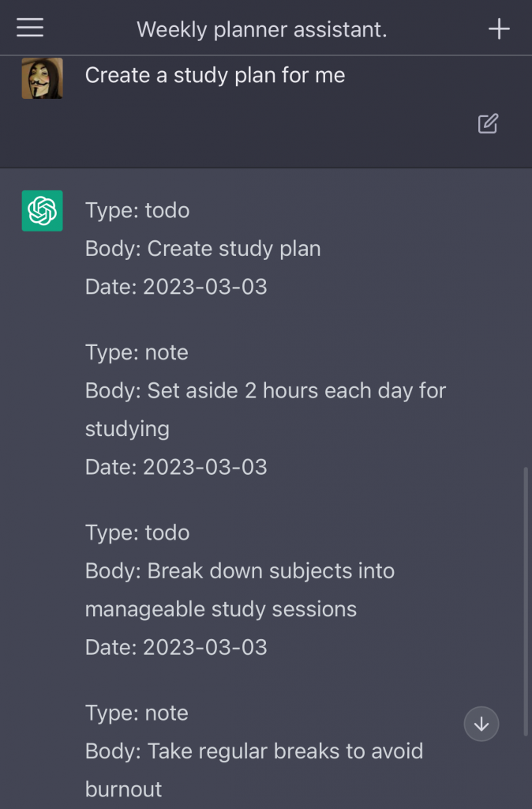Select the Weekly planner assistant title
The width and height of the screenshot is (532, 809).
tap(262, 29)
